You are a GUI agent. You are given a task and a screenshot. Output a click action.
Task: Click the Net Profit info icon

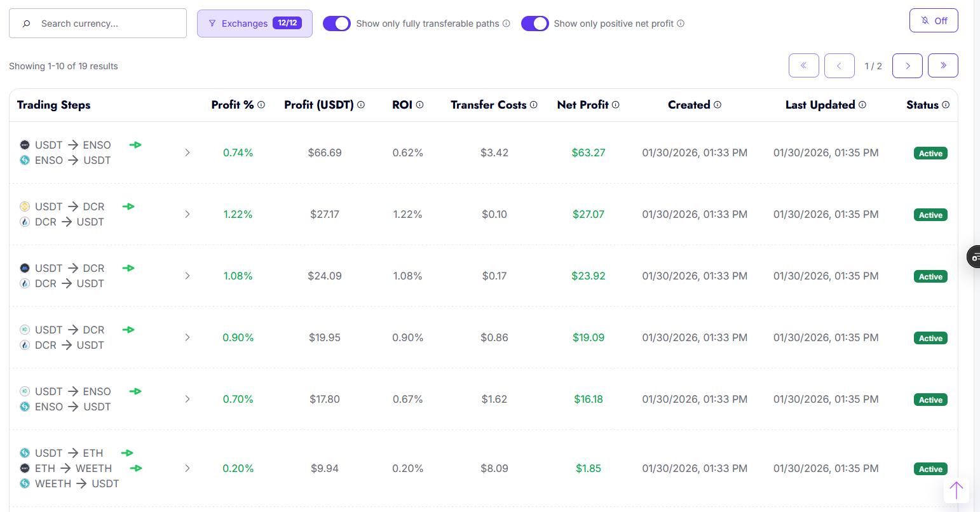[x=615, y=105]
